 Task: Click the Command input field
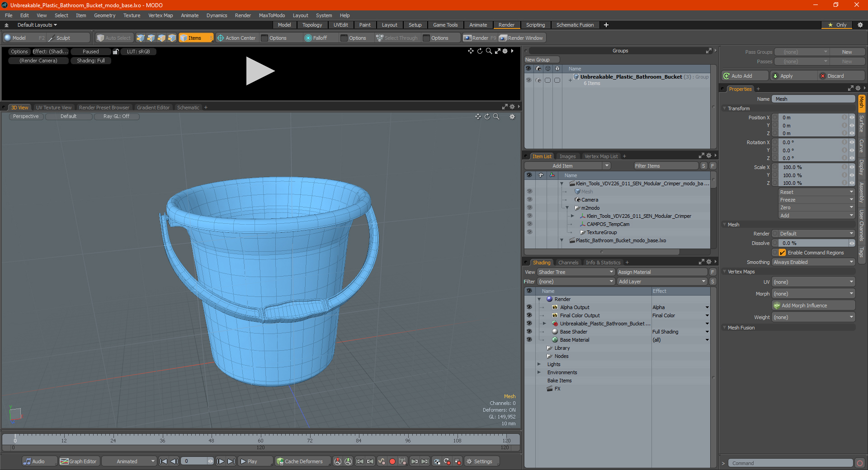pyautogui.click(x=790, y=463)
